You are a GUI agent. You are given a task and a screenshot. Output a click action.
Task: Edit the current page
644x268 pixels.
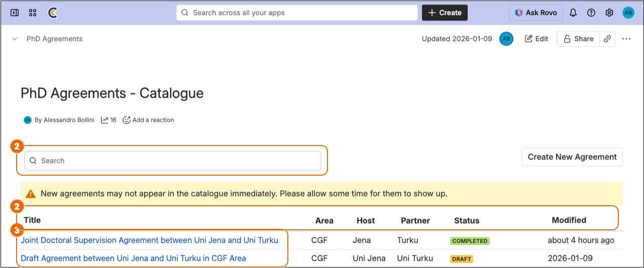tap(536, 39)
